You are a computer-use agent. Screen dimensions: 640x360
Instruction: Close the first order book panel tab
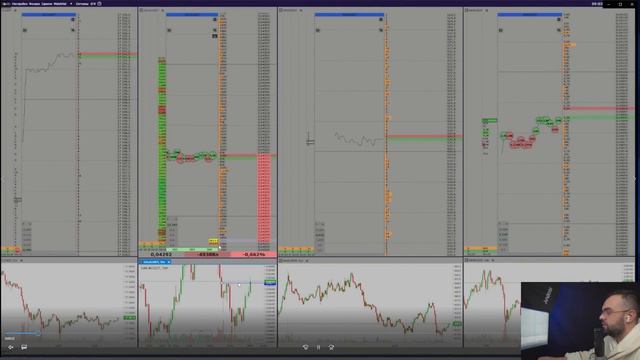(x=16, y=10)
